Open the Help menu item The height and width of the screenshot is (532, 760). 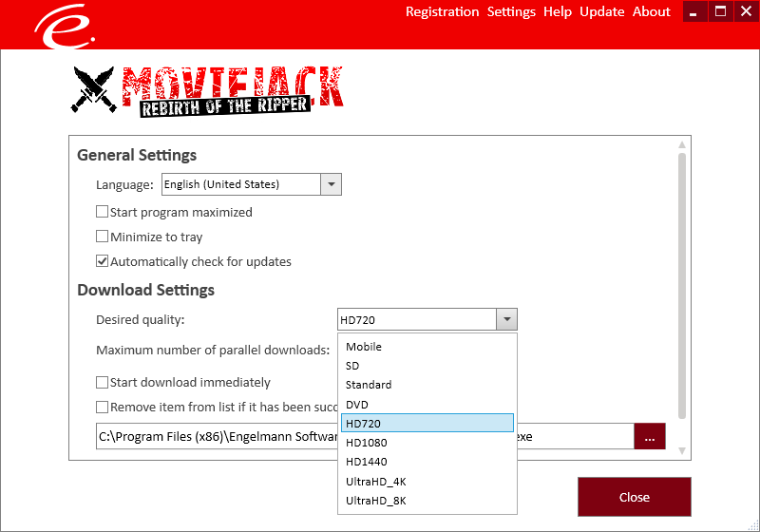(x=558, y=11)
